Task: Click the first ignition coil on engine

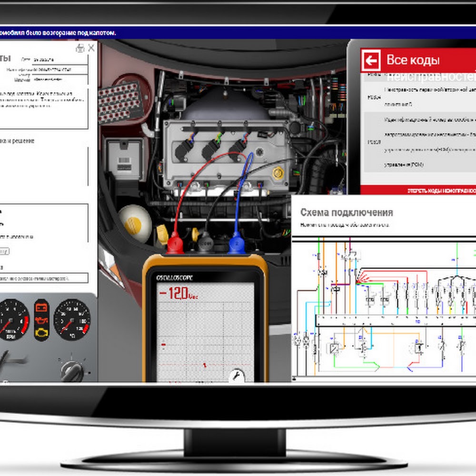Action: tap(184, 147)
